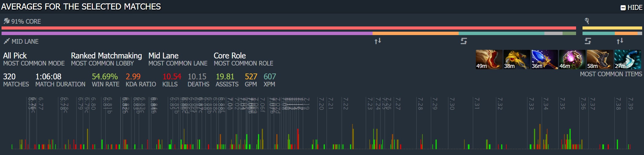Select the 7.27 patch marker on timeline
The height and width of the screenshot is (155, 644).
pos(398,104)
